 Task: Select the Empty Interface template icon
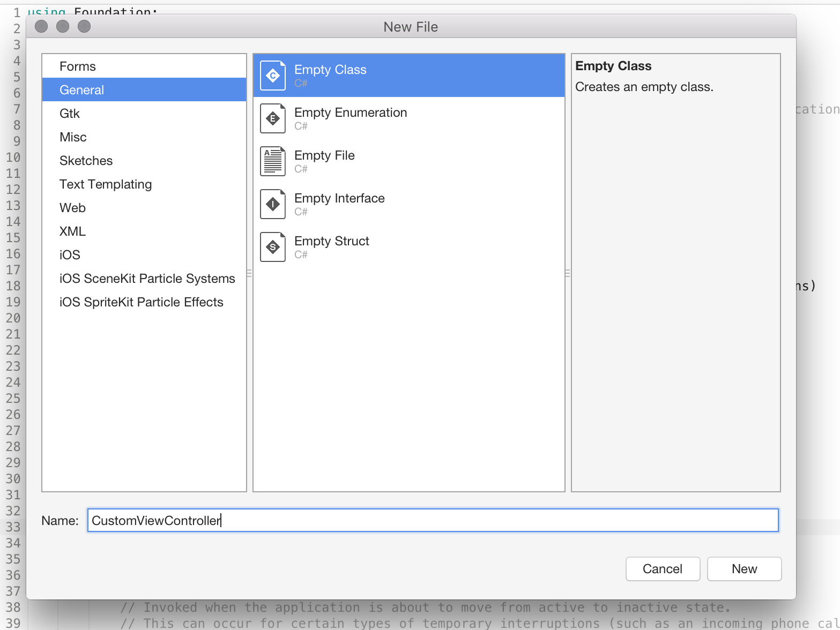273,204
